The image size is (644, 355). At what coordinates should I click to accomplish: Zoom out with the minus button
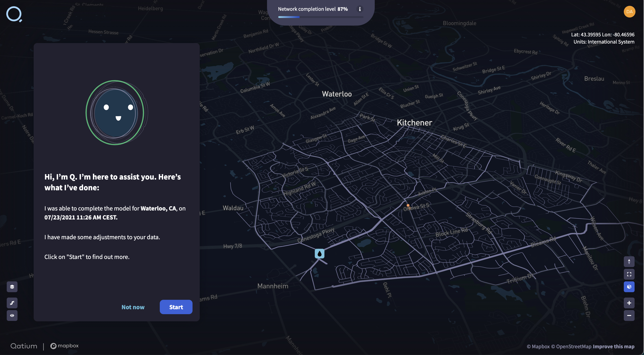[x=629, y=316]
